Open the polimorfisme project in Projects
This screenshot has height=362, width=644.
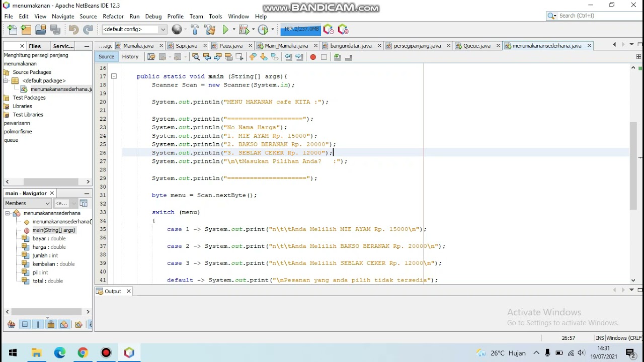pyautogui.click(x=18, y=132)
